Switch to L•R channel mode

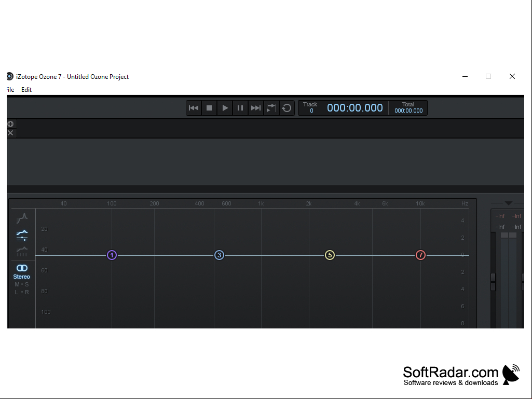click(x=22, y=292)
